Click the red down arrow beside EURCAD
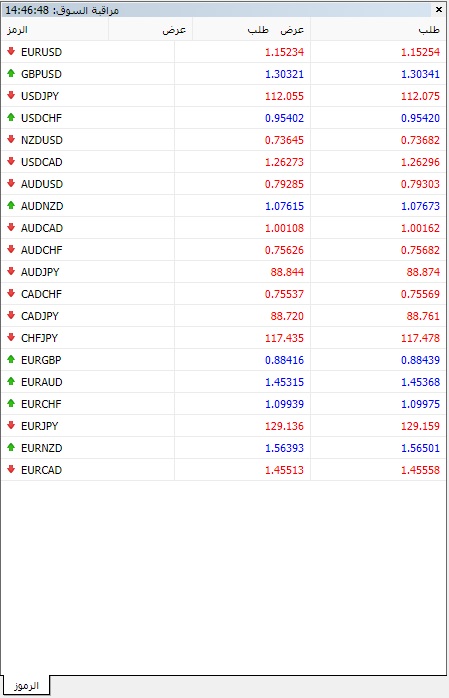Image resolution: width=449 pixels, height=698 pixels. coord(11,470)
